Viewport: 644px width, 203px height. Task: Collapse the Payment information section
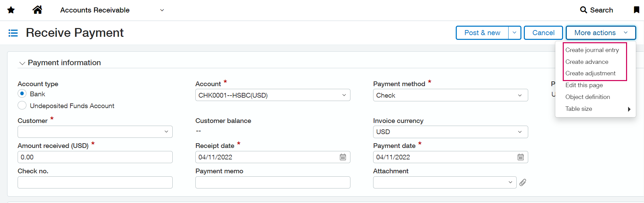pos(22,63)
